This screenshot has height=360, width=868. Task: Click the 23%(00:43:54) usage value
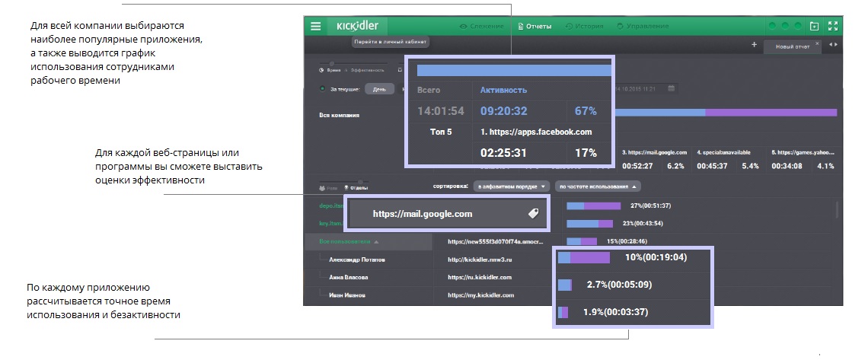pyautogui.click(x=643, y=224)
